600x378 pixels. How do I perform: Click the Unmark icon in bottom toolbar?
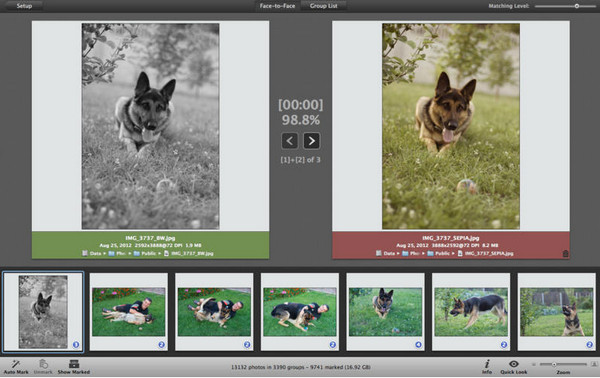43,364
